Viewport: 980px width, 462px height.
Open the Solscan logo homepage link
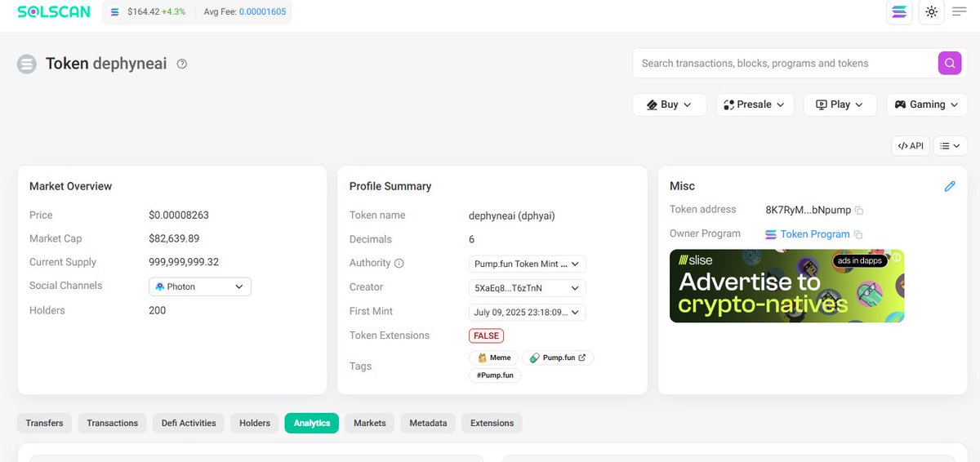coord(55,12)
